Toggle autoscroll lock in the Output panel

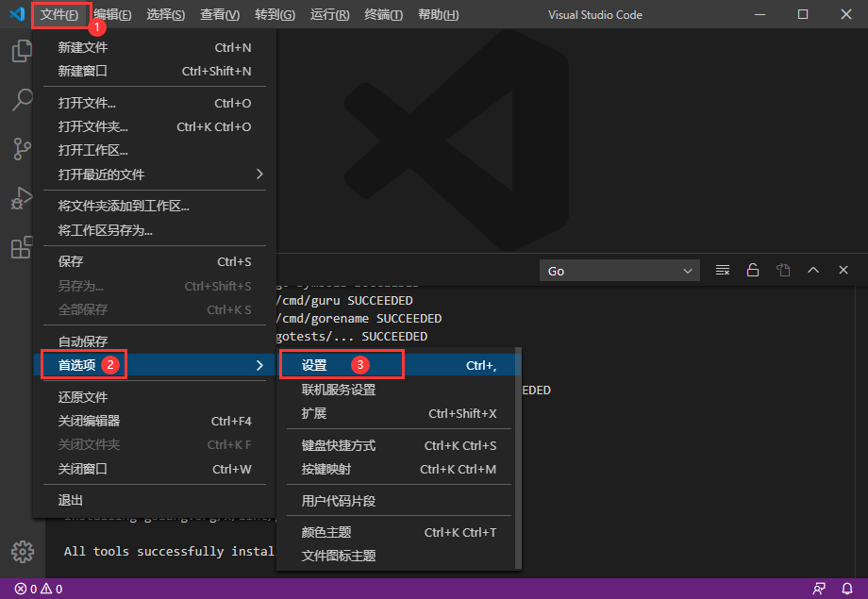(752, 269)
